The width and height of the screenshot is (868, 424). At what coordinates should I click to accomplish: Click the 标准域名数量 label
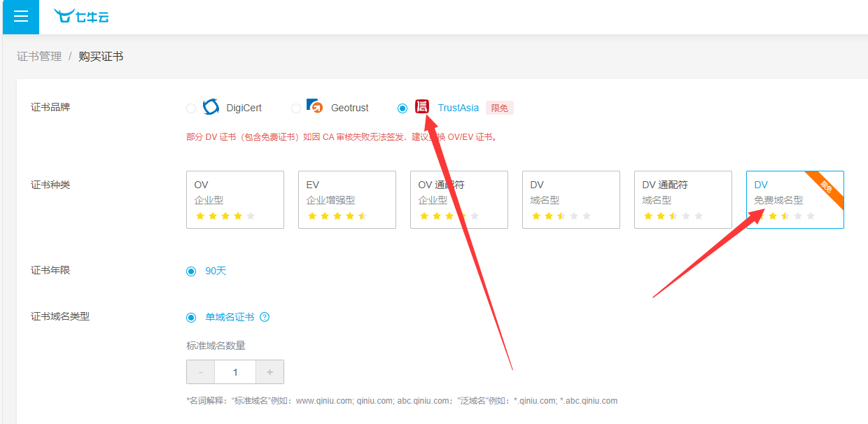pos(216,346)
